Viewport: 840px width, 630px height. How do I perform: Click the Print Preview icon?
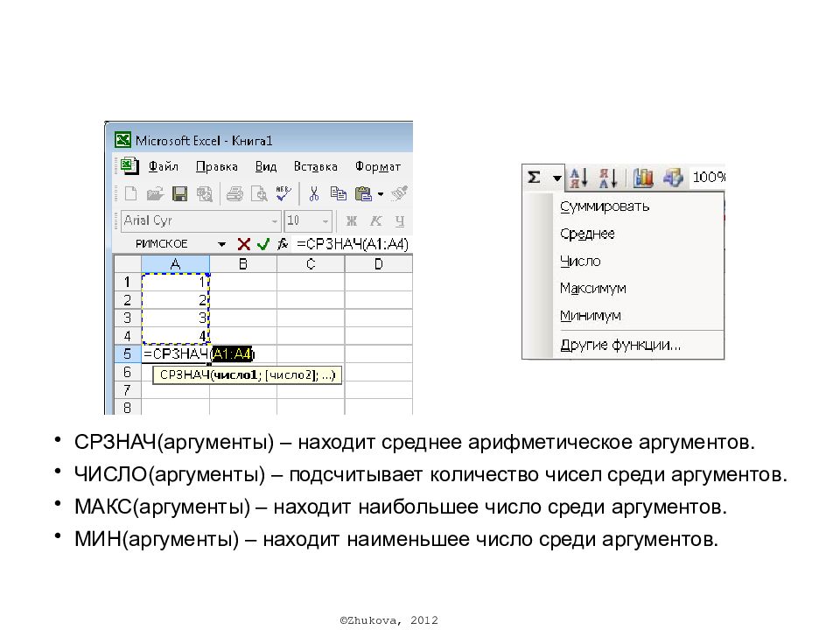click(x=259, y=193)
